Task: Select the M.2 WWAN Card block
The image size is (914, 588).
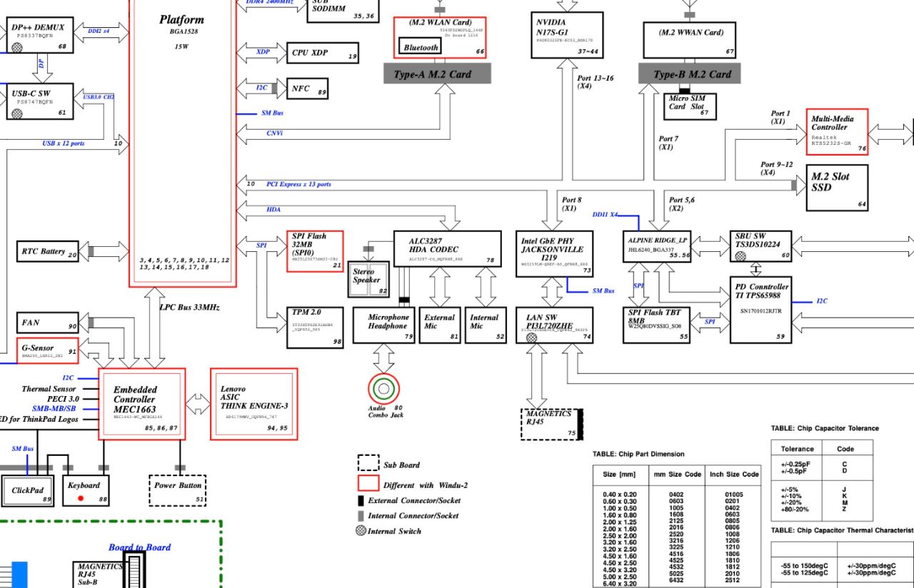Action: pos(690,41)
